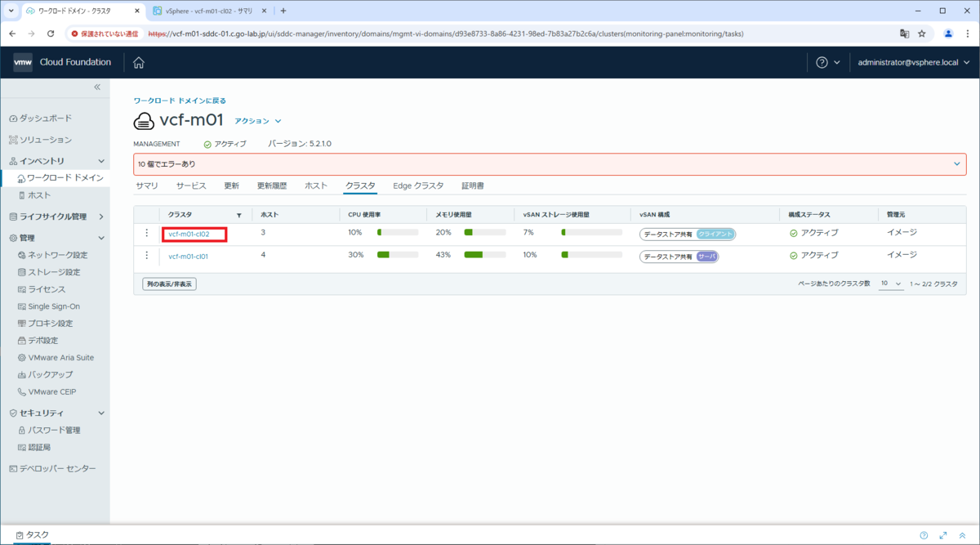Open the アクション dropdown menu

pos(257,121)
